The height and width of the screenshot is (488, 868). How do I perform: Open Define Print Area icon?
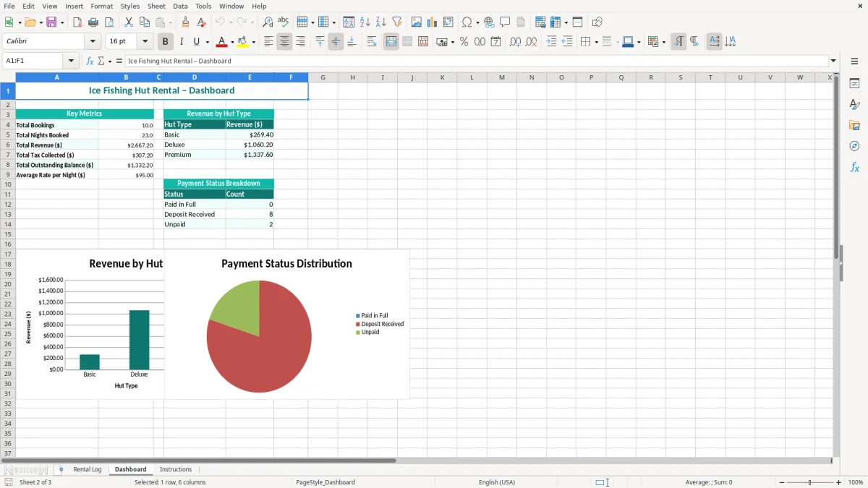[x=540, y=22]
